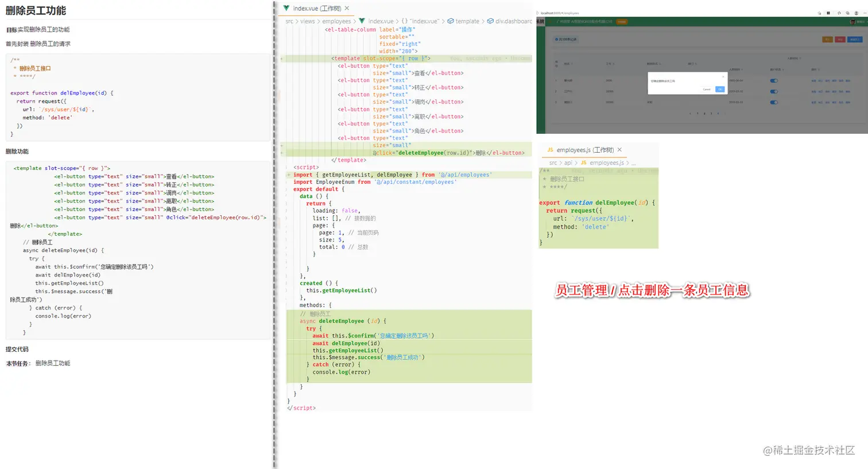Sort by the 工号 column header

point(610,64)
